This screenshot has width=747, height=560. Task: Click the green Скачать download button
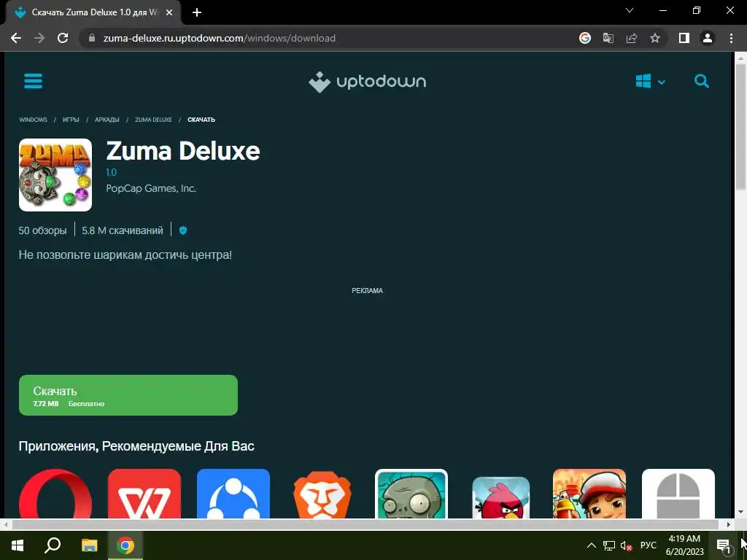pos(128,395)
